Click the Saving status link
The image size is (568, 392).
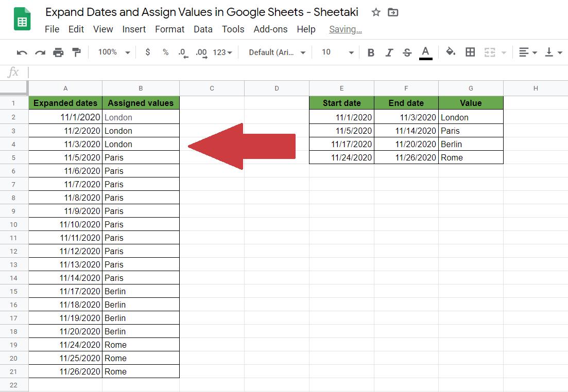(345, 29)
